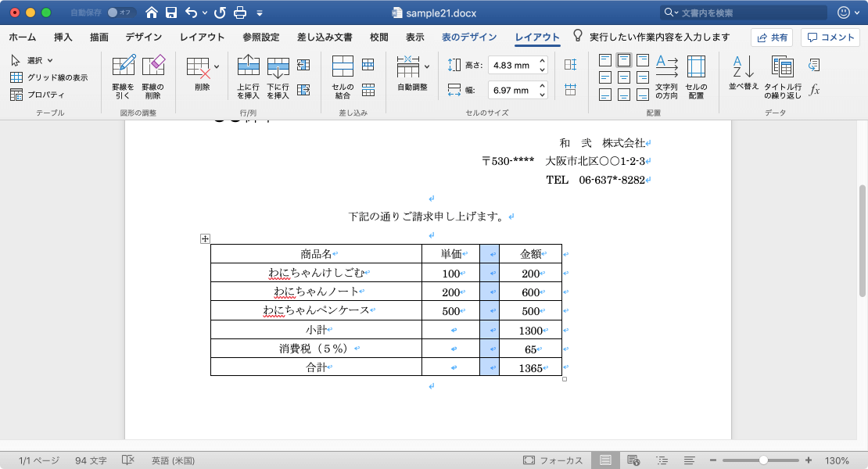The height and width of the screenshot is (469, 868).
Task: Increase row height stepper up arrow
Action: point(543,61)
